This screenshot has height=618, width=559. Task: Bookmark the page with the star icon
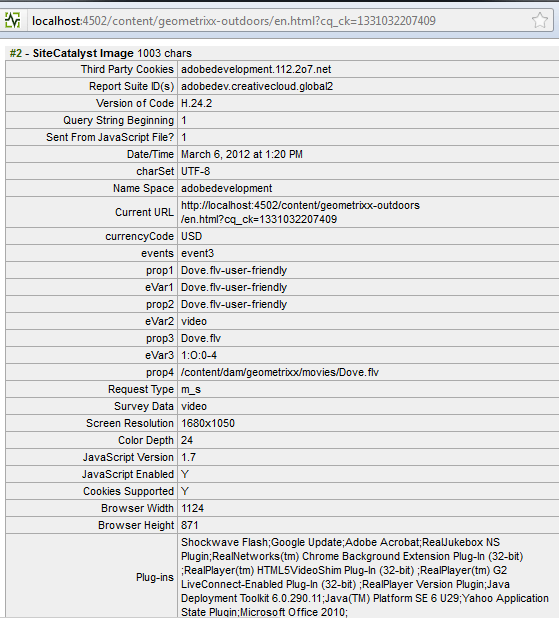tap(540, 20)
